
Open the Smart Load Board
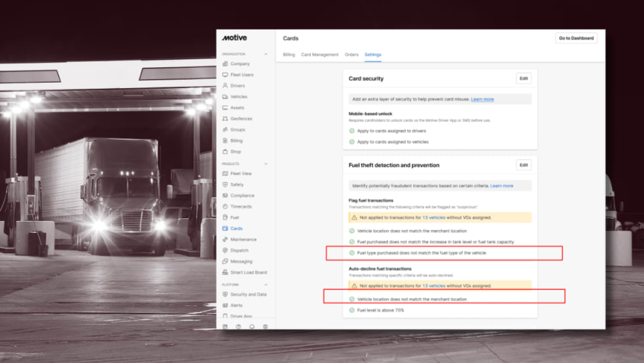click(248, 272)
